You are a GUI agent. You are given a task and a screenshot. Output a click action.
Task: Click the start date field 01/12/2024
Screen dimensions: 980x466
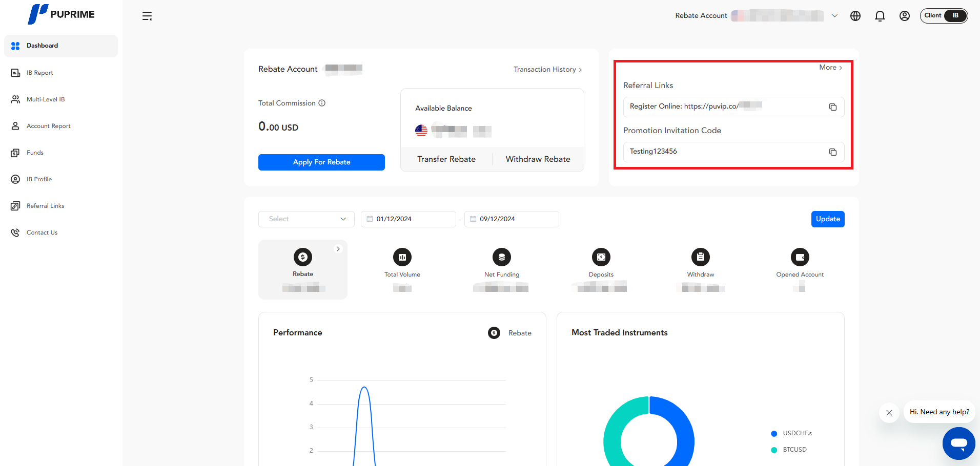click(x=408, y=219)
